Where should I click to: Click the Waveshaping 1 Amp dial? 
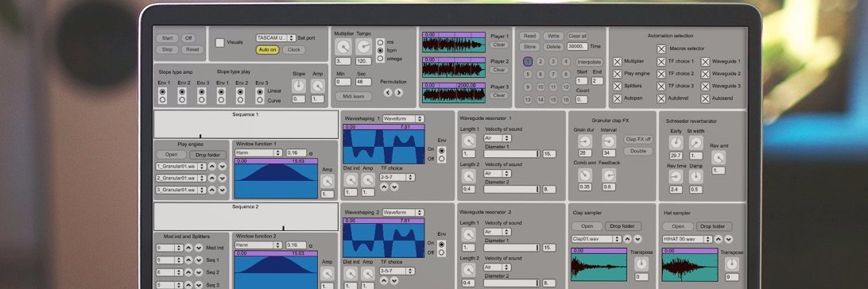367,180
